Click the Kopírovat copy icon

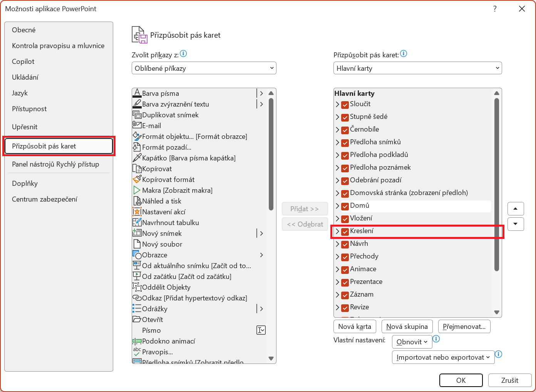137,168
